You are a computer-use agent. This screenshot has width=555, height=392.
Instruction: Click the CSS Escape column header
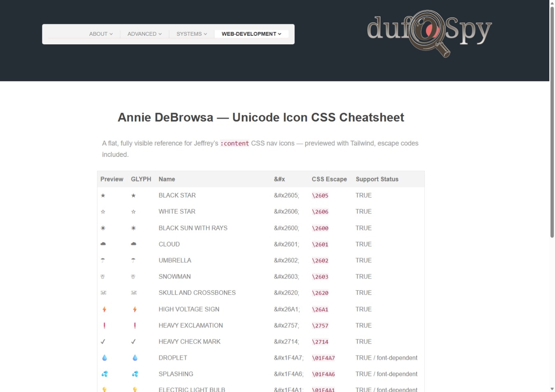pos(329,179)
